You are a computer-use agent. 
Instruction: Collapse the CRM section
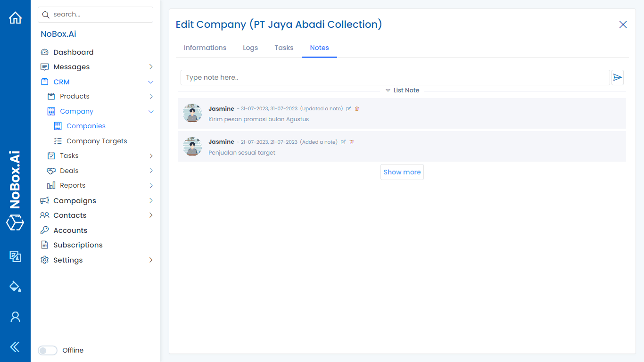pos(150,82)
